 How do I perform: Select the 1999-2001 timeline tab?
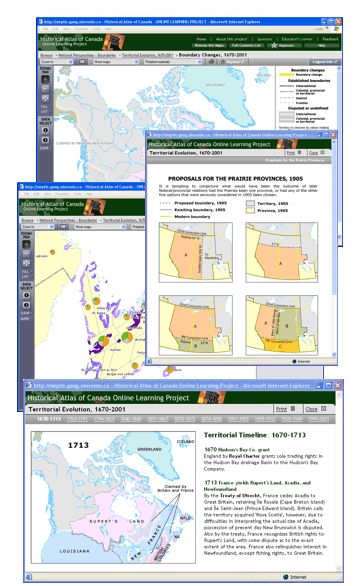tap(319, 419)
